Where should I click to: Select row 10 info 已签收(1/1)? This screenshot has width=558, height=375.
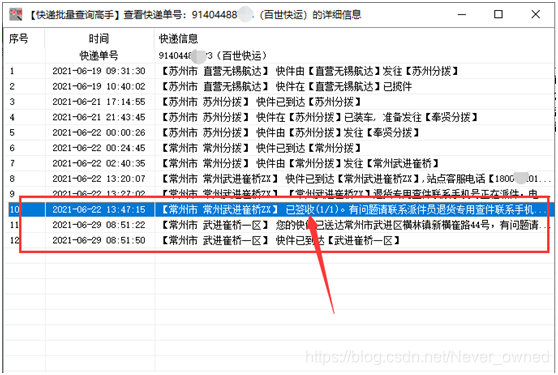(x=355, y=210)
